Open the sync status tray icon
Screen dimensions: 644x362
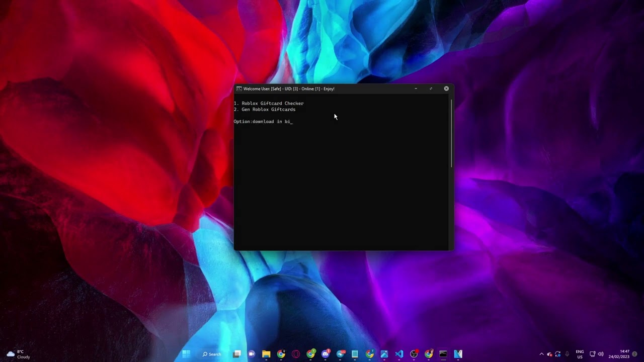(557, 354)
